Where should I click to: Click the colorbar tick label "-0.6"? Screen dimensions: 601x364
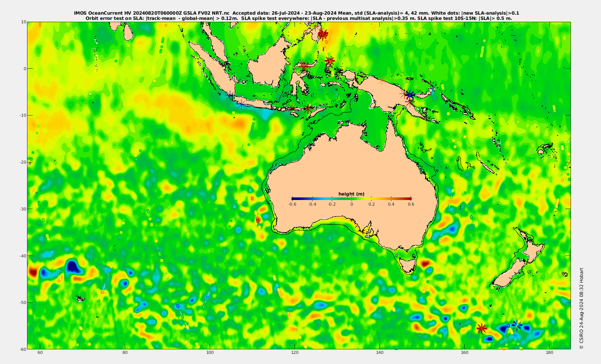[x=292, y=205]
